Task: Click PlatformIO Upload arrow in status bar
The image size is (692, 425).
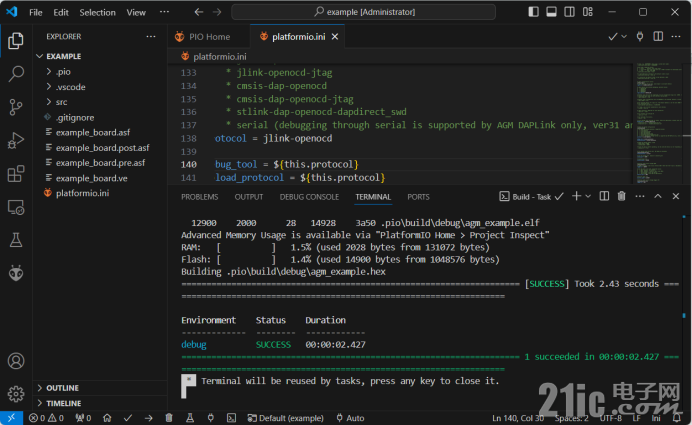Action: 149,418
